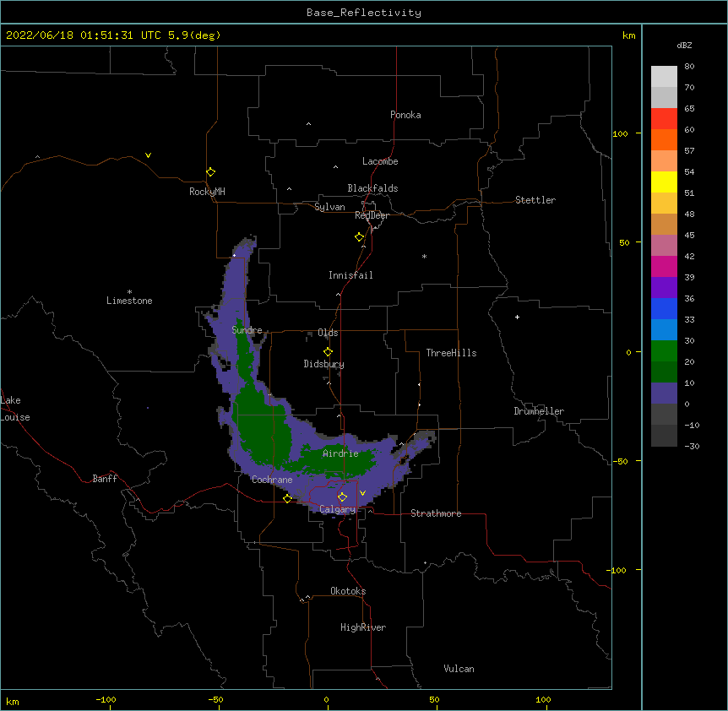The width and height of the screenshot is (728, 711).
Task: Click the yellow station marker below Cochrane
Action: [287, 498]
